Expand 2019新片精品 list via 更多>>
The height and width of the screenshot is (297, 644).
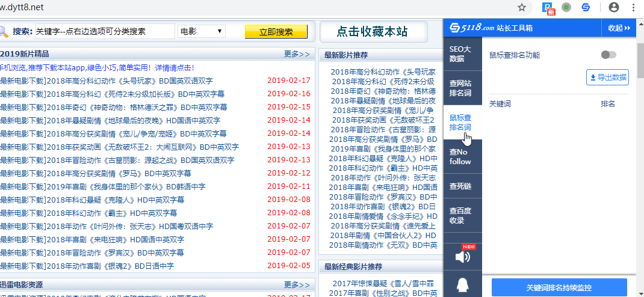[x=297, y=54]
